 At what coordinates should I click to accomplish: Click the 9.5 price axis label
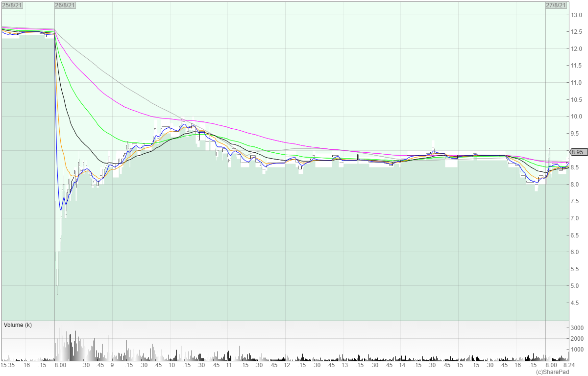575,134
